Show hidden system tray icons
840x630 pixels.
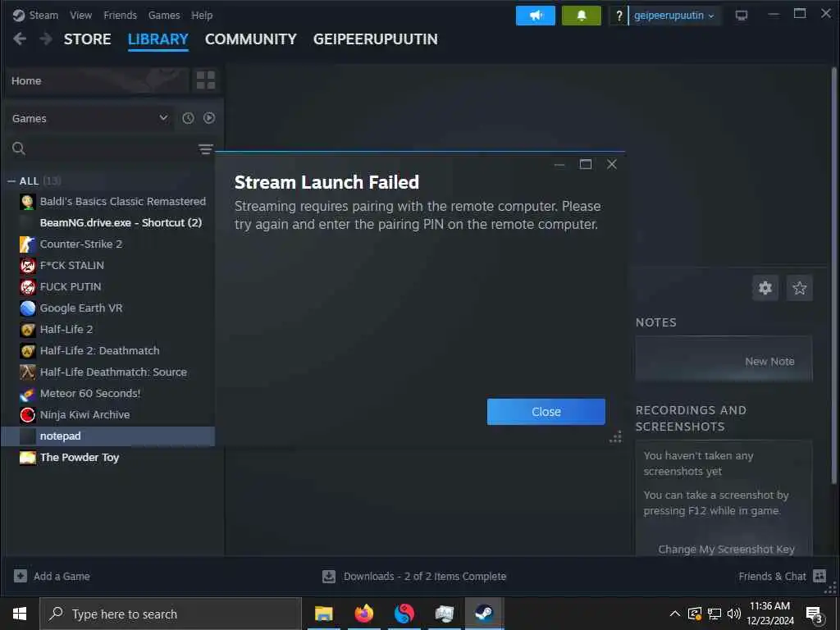(x=675, y=614)
